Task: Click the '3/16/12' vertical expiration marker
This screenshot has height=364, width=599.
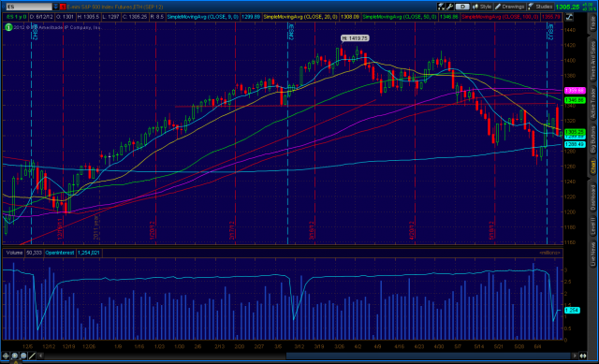Action: [312, 230]
